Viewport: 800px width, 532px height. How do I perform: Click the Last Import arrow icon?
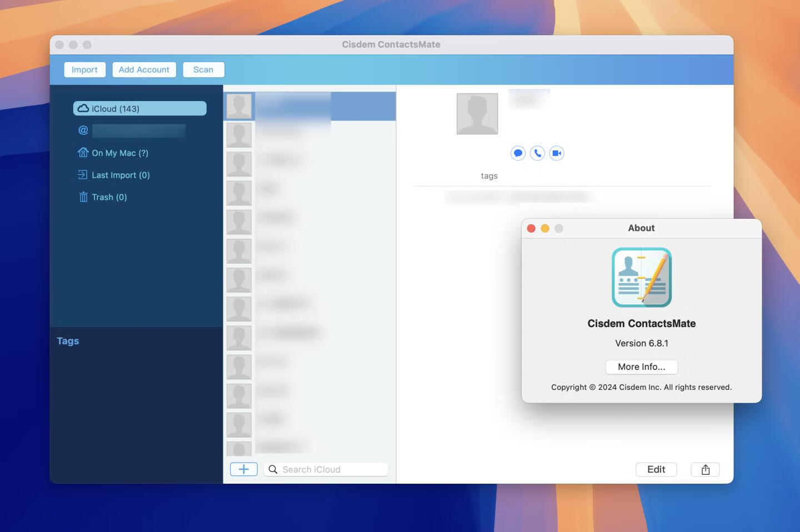83,174
